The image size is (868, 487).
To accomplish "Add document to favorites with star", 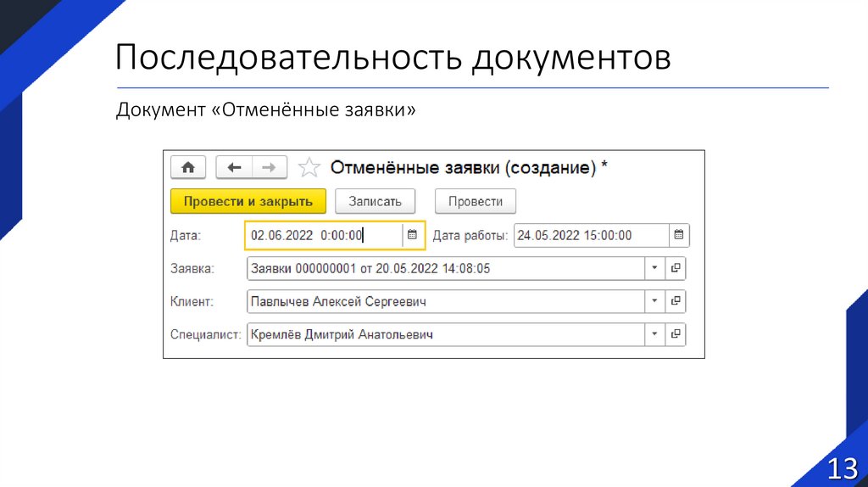I will tap(309, 167).
